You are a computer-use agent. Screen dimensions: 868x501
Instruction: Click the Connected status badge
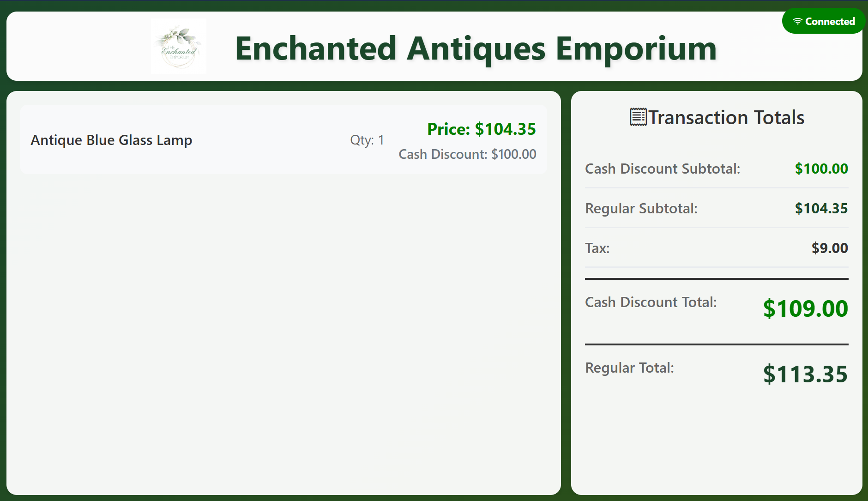(x=824, y=21)
